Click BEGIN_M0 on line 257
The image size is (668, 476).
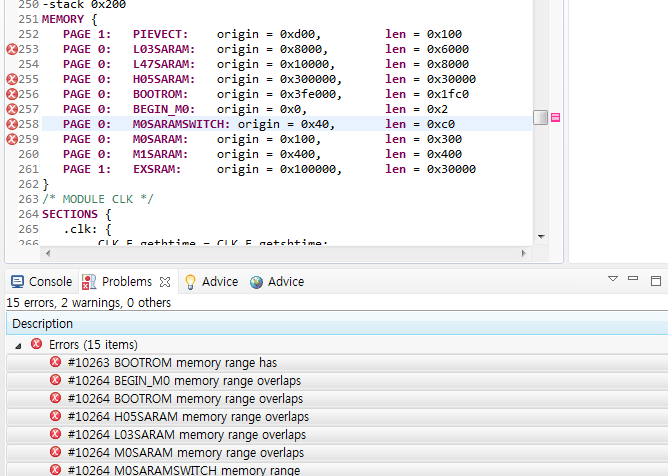[x=164, y=110]
